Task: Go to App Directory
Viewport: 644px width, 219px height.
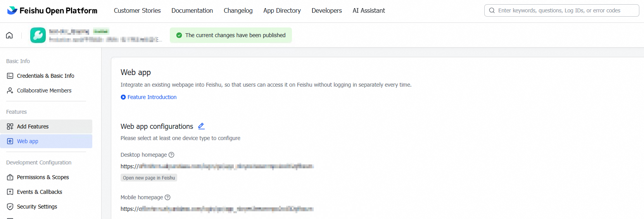Action: click(x=282, y=10)
